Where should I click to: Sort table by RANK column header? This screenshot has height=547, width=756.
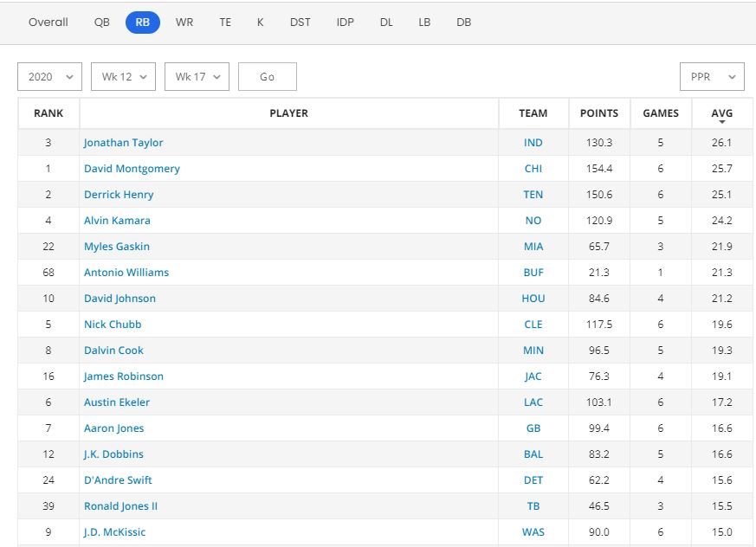(48, 113)
